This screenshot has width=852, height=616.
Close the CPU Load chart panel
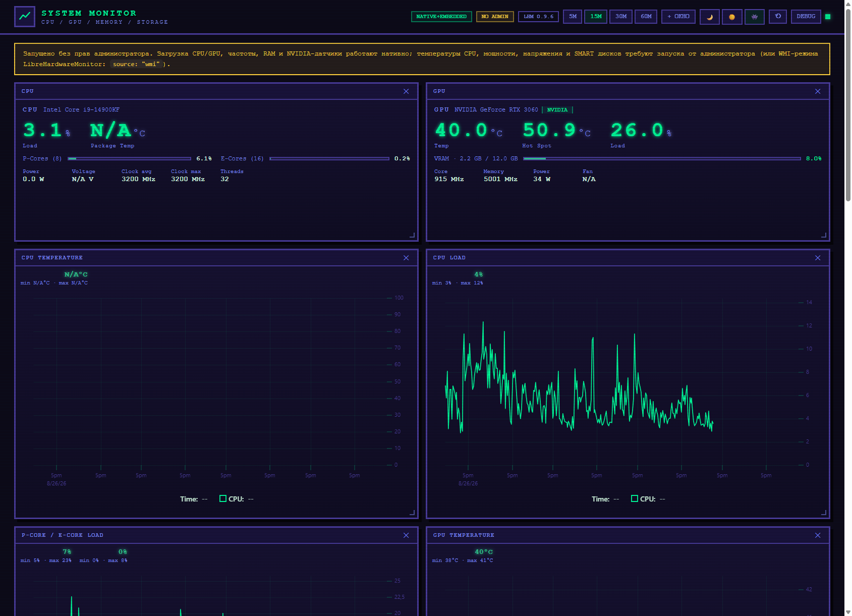818,258
